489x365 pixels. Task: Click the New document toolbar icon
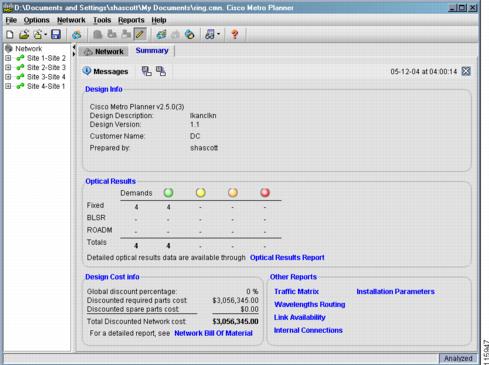pyautogui.click(x=10, y=34)
